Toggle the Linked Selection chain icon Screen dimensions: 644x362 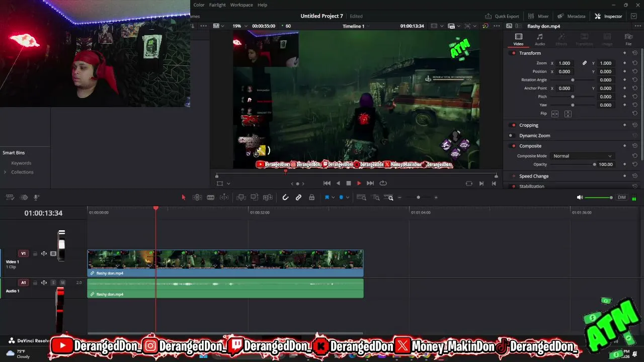(x=298, y=198)
